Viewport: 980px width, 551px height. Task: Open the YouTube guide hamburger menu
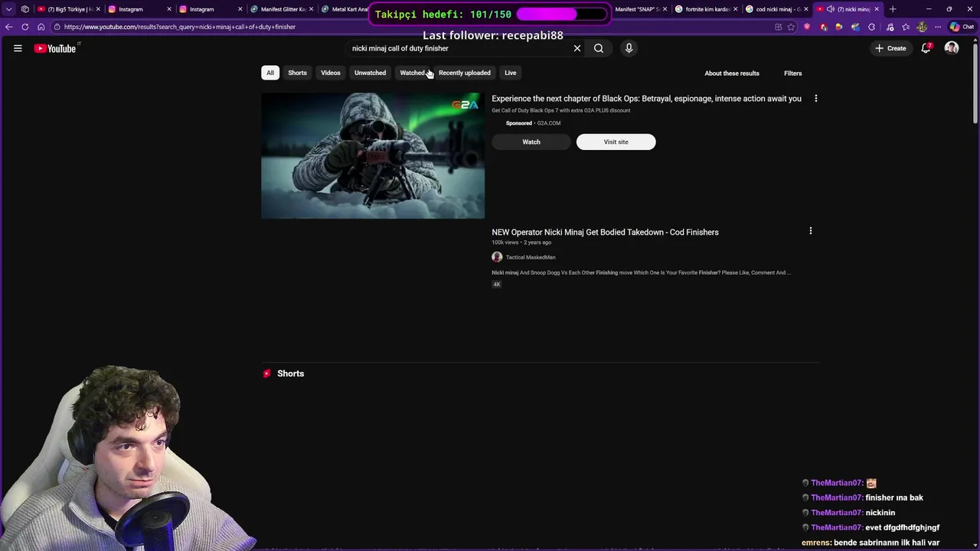coord(18,48)
